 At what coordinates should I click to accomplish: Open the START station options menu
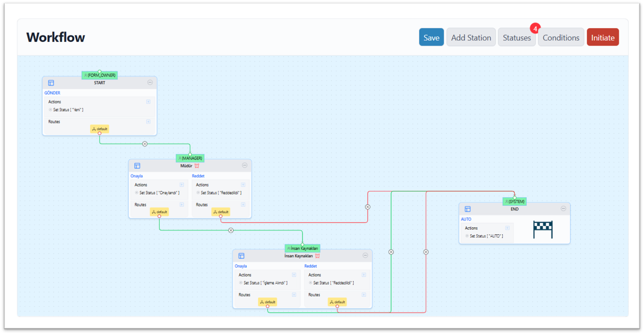(150, 83)
